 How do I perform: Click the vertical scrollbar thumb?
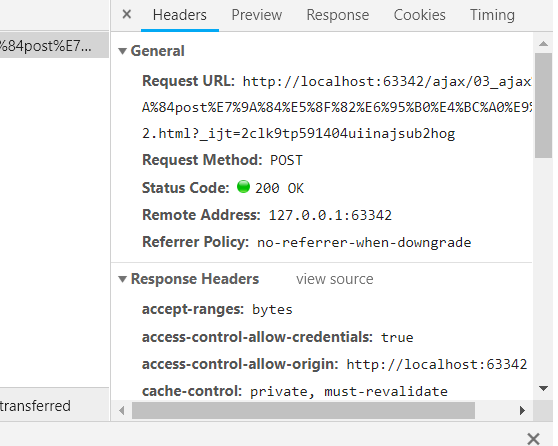543,105
